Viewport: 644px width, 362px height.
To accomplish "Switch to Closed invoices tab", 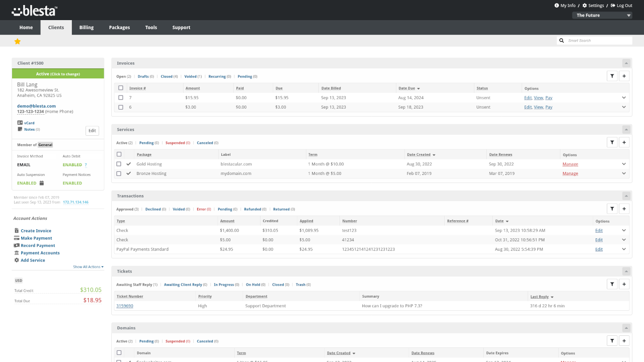I will coord(167,76).
